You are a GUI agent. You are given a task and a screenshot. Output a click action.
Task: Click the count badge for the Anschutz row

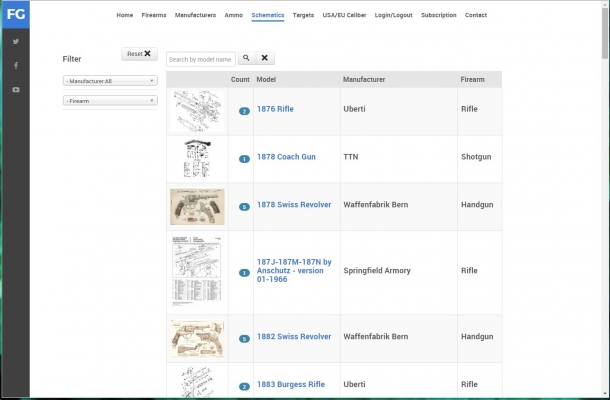point(244,273)
